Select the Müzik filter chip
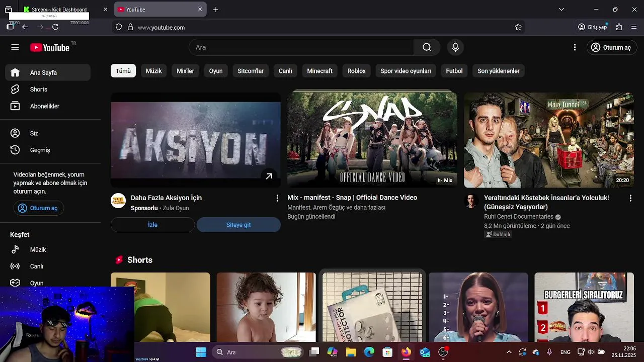The height and width of the screenshot is (362, 644). 154,71
